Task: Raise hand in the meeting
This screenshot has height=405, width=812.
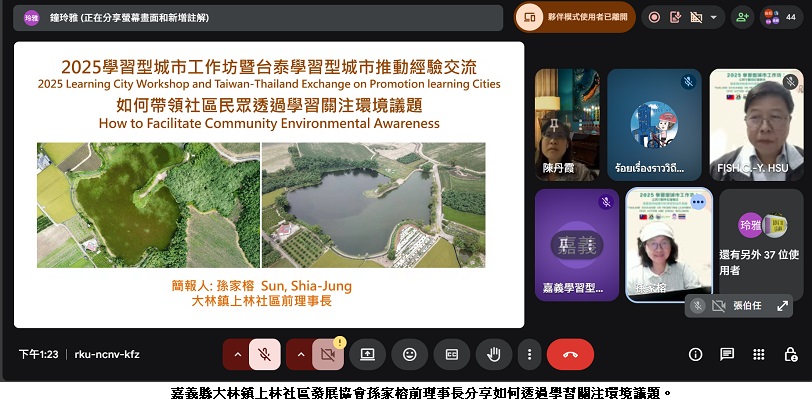Action: coord(493,354)
